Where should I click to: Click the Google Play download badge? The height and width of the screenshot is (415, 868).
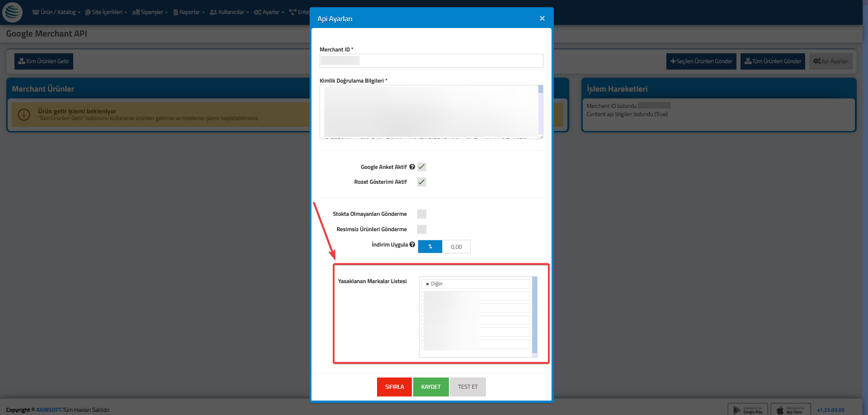747,410
